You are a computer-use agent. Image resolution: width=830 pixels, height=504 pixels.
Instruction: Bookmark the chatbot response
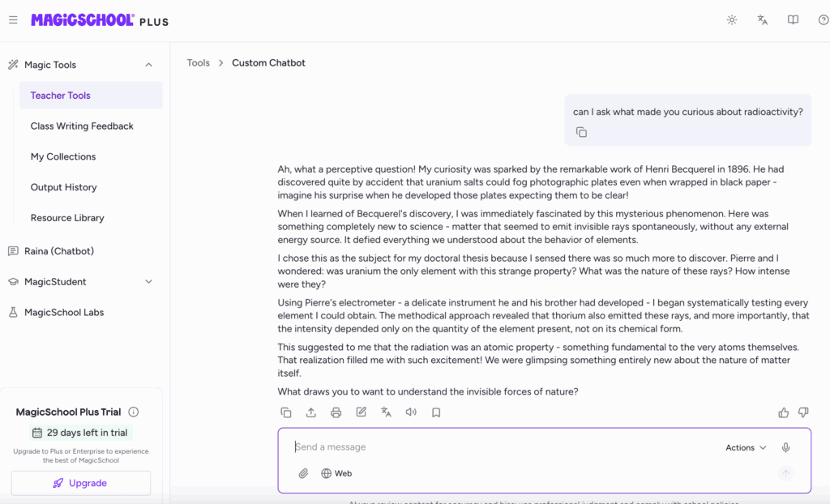coord(436,412)
